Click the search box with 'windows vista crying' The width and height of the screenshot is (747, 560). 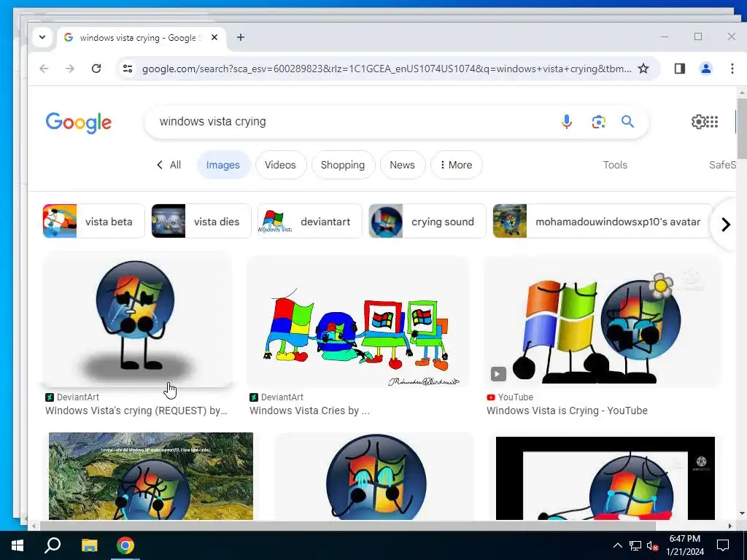[352, 122]
